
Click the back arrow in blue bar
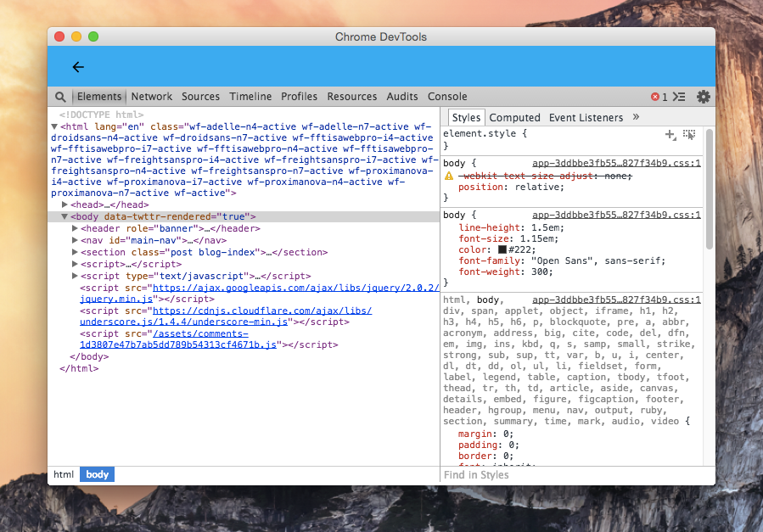[78, 67]
